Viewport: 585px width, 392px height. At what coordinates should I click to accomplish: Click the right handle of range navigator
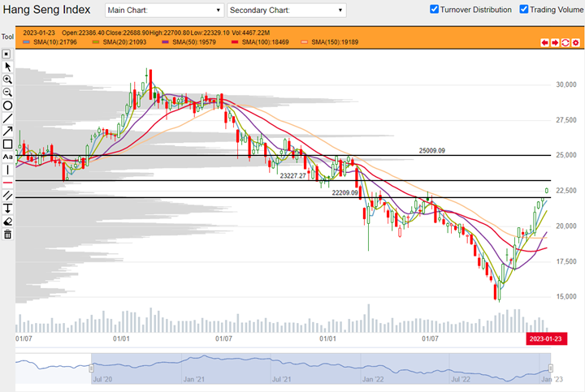coord(550,368)
